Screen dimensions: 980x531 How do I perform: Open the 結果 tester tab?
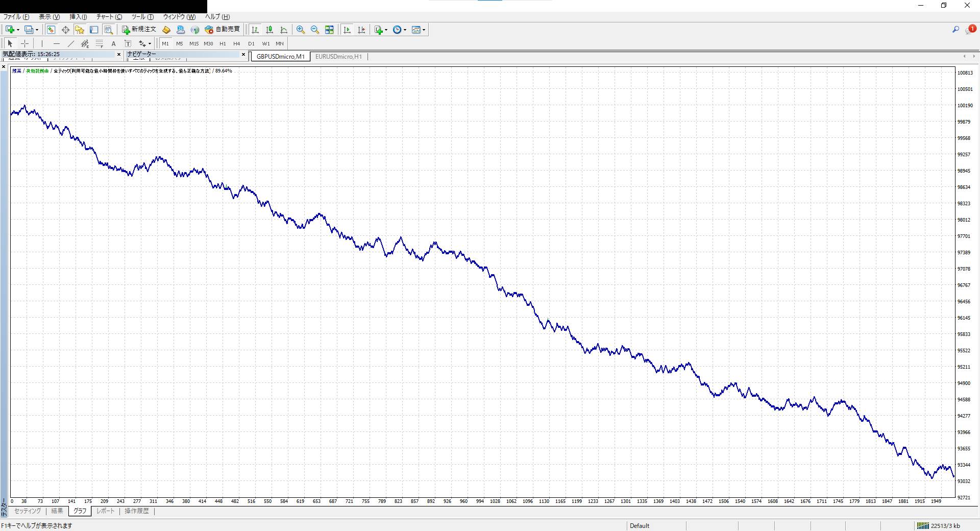57,511
